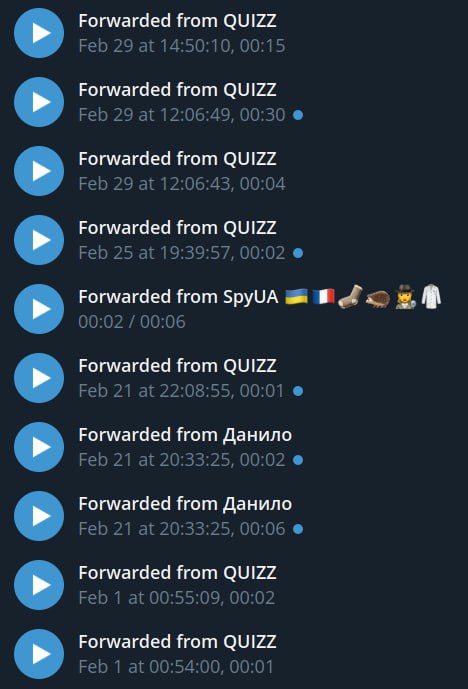Click the 'Feb 29 at 14:50:10' timestamp text

click(154, 46)
